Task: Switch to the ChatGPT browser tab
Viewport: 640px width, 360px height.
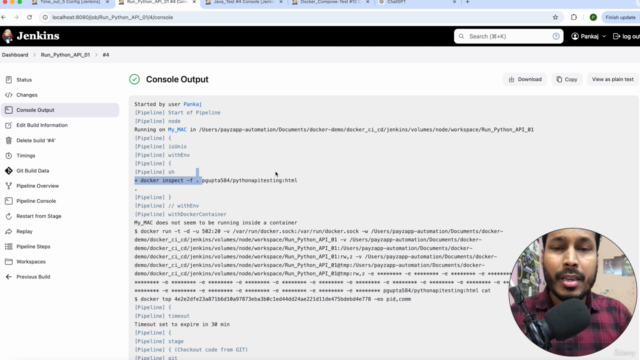Action: click(416, 2)
